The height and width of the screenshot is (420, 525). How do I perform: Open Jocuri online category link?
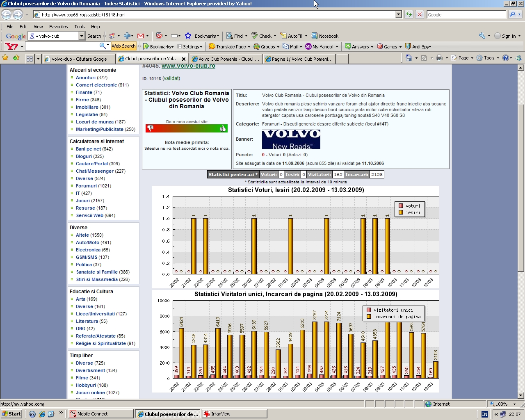pyautogui.click(x=90, y=393)
